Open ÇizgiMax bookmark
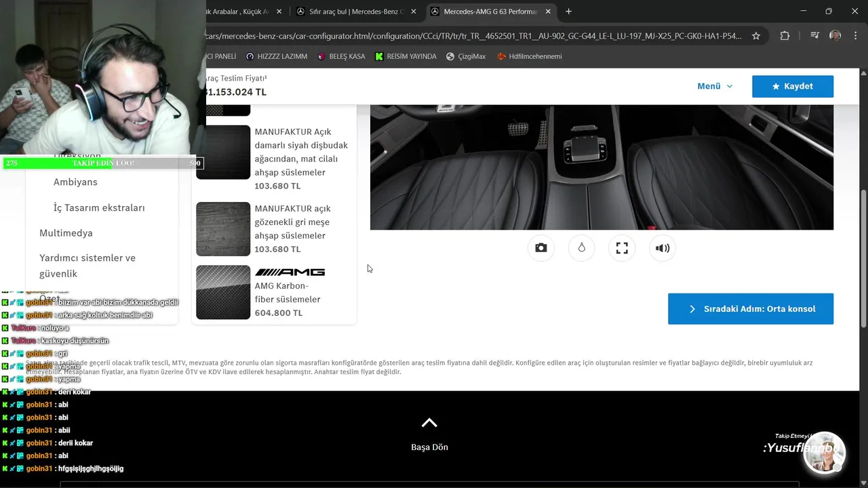This screenshot has height=488, width=868. (466, 56)
